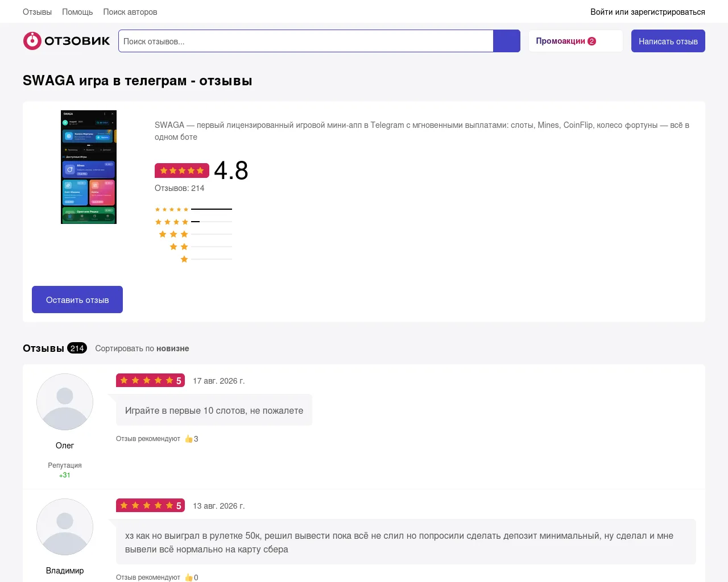Open the SWAGA app screenshot thumbnail
The image size is (728, 582).
click(89, 167)
